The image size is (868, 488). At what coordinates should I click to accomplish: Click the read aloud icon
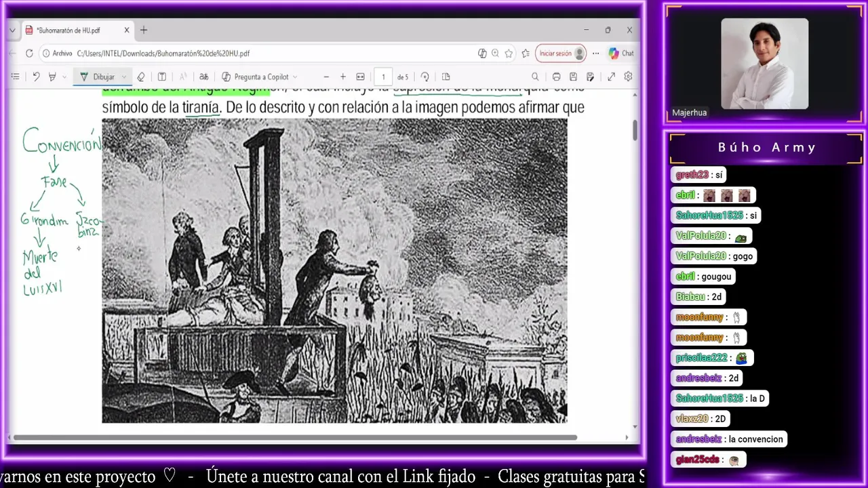coord(183,77)
